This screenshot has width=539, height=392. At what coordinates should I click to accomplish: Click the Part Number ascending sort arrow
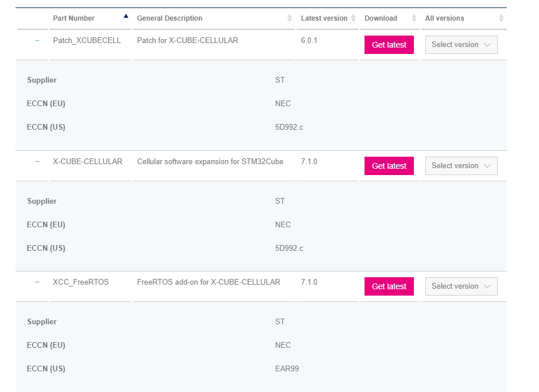[126, 16]
